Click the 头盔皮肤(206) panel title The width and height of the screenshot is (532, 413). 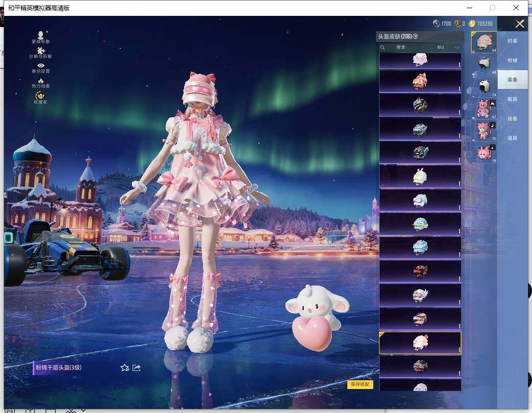[395, 36]
